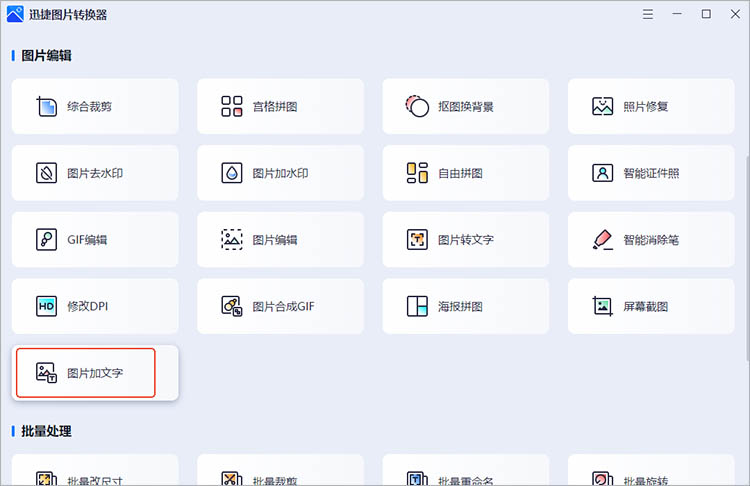Click the 自由拼图 label

[x=460, y=173]
